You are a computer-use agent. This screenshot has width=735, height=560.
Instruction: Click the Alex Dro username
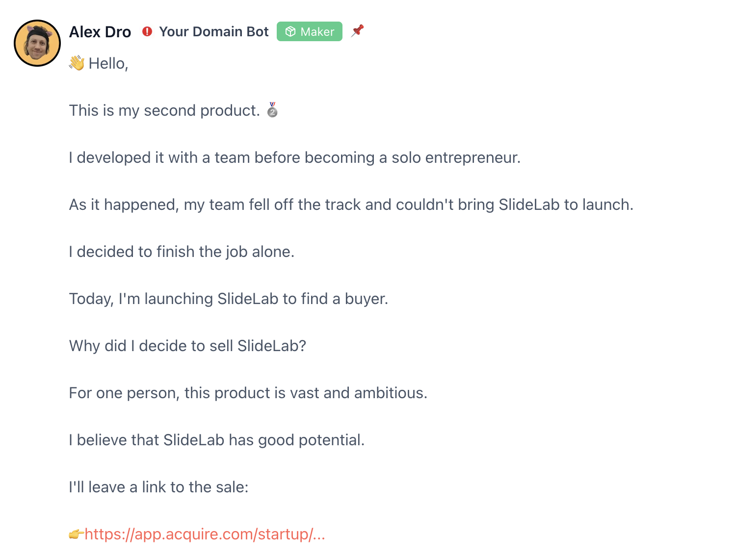click(x=100, y=32)
